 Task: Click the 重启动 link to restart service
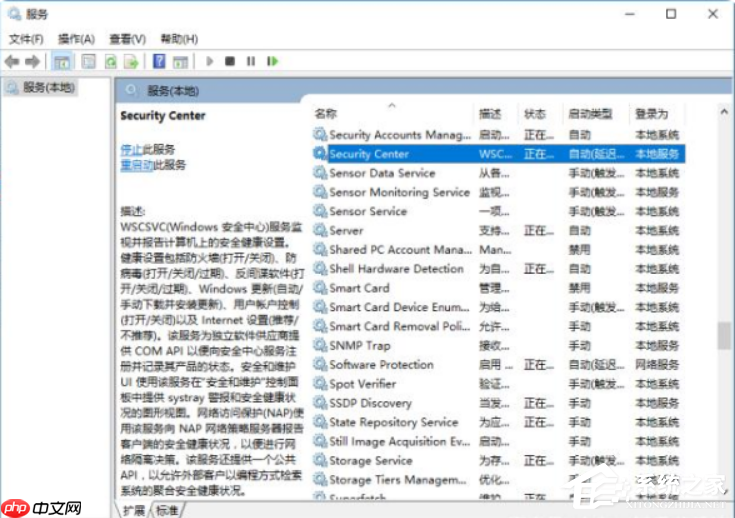click(137, 165)
